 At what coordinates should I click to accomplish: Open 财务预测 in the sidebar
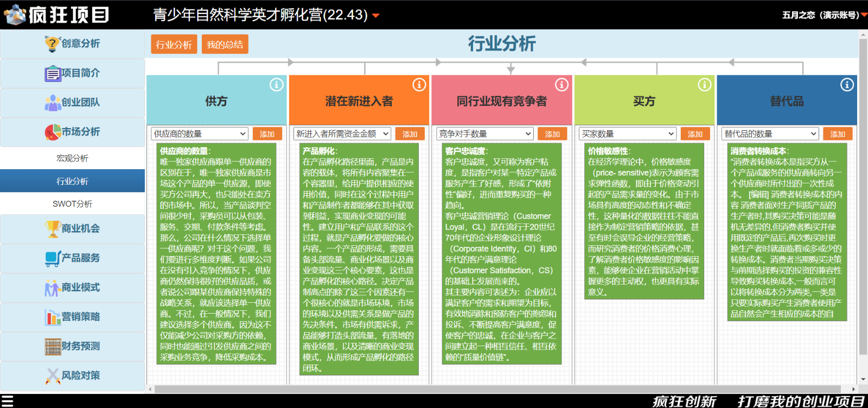(x=73, y=346)
